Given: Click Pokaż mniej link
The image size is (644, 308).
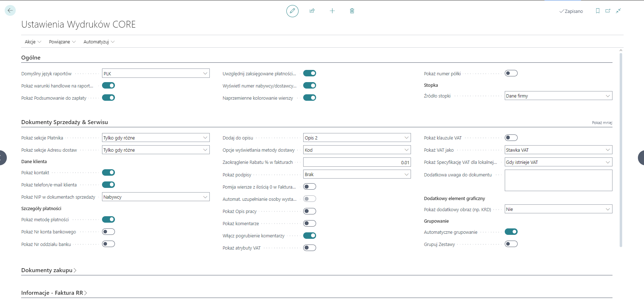Looking at the screenshot, I should (x=602, y=123).
